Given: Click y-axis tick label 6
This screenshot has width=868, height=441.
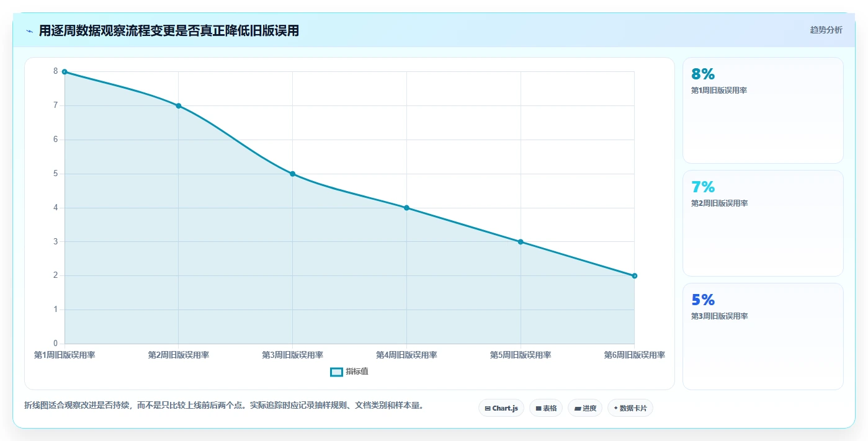Looking at the screenshot, I should (55, 140).
